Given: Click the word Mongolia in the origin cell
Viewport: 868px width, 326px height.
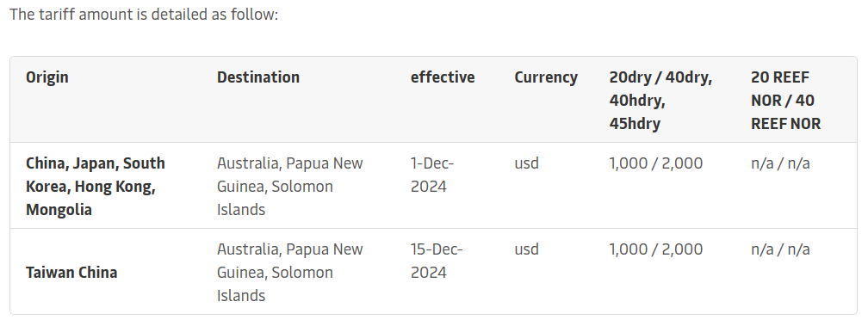Looking at the screenshot, I should point(59,210).
